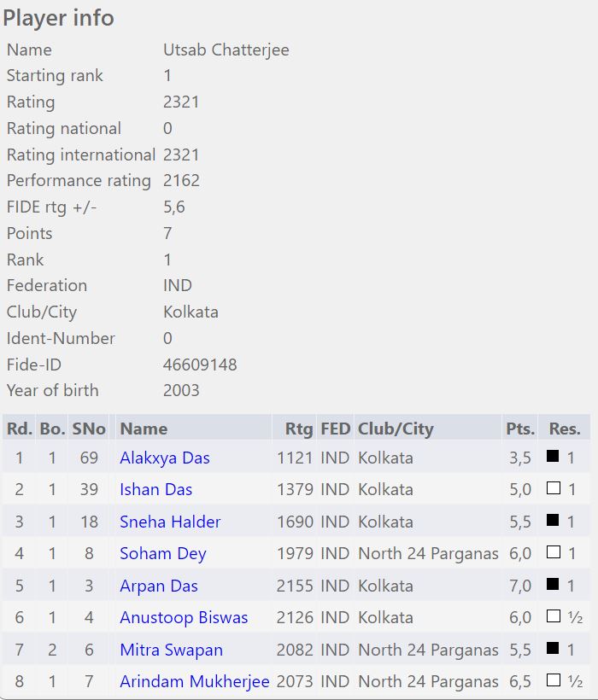Open Arindam Mukherjee's player link
598x700 pixels.
pos(195,681)
